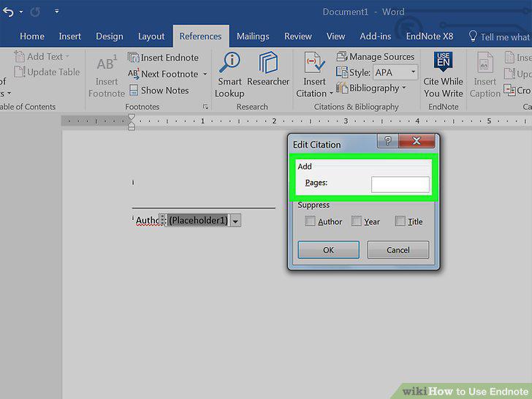Click the Cite While You Write EndNote icon

coord(443,61)
